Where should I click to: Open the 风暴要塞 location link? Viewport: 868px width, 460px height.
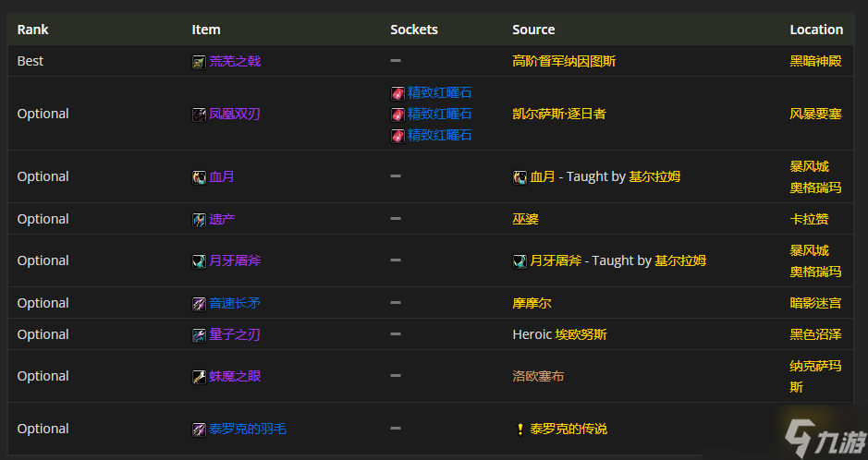(815, 114)
